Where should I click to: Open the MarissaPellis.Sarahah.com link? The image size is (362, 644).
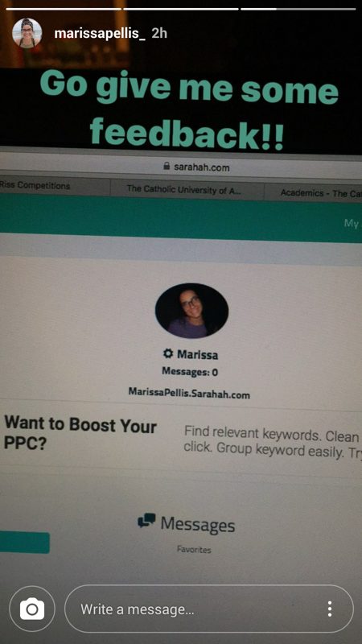click(189, 393)
